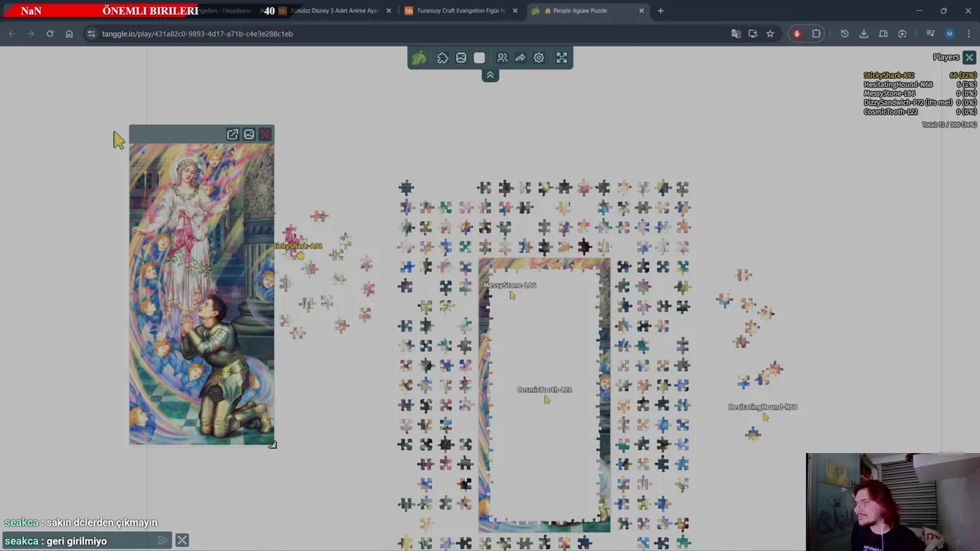The width and height of the screenshot is (980, 551).
Task: Click the red adblock extension icon
Action: (797, 34)
